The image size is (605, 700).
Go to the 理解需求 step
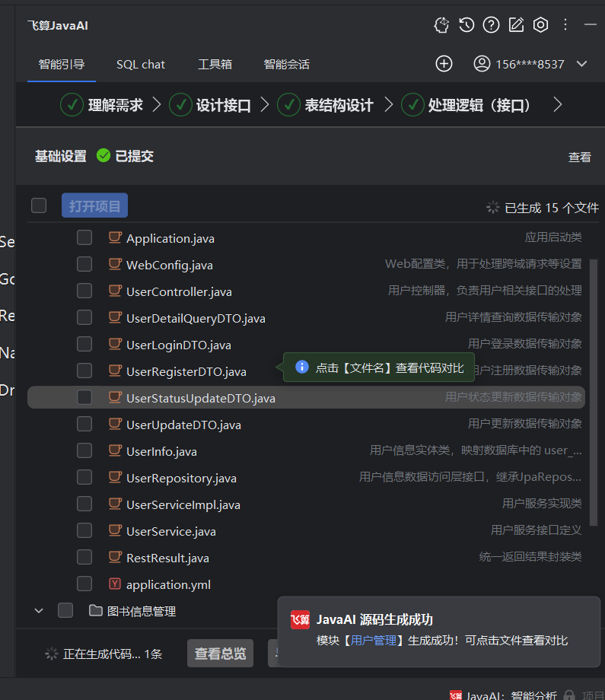(x=115, y=105)
